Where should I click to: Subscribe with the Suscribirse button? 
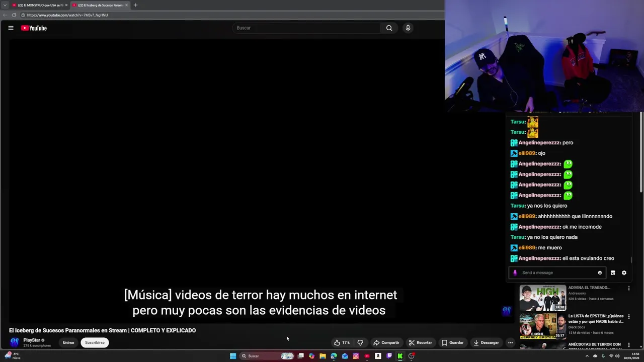pyautogui.click(x=95, y=342)
